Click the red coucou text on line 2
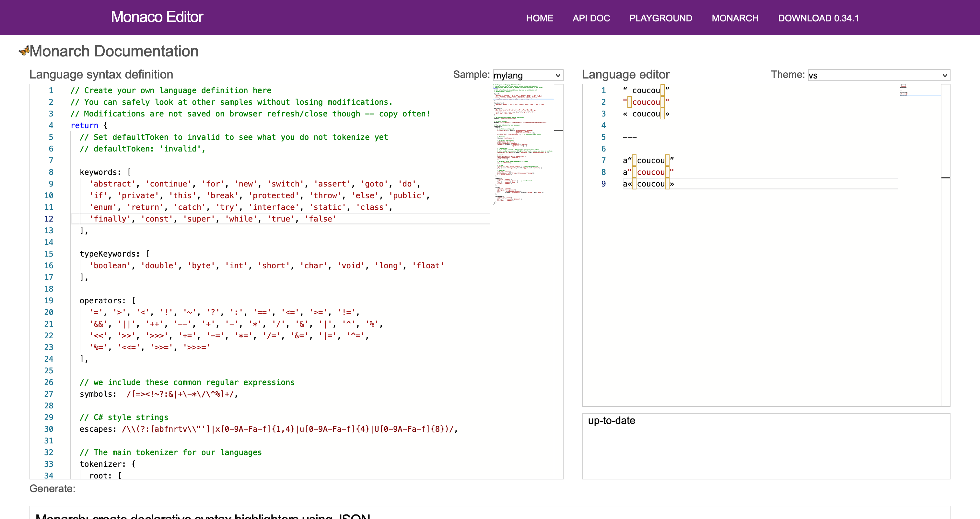The width and height of the screenshot is (980, 519). coord(646,102)
